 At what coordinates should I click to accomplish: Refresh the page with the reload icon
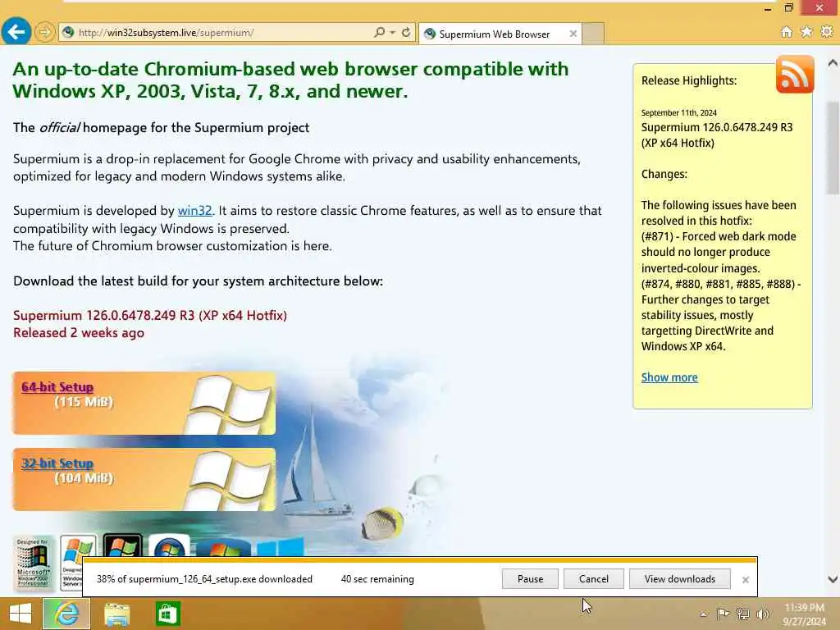[x=406, y=33]
